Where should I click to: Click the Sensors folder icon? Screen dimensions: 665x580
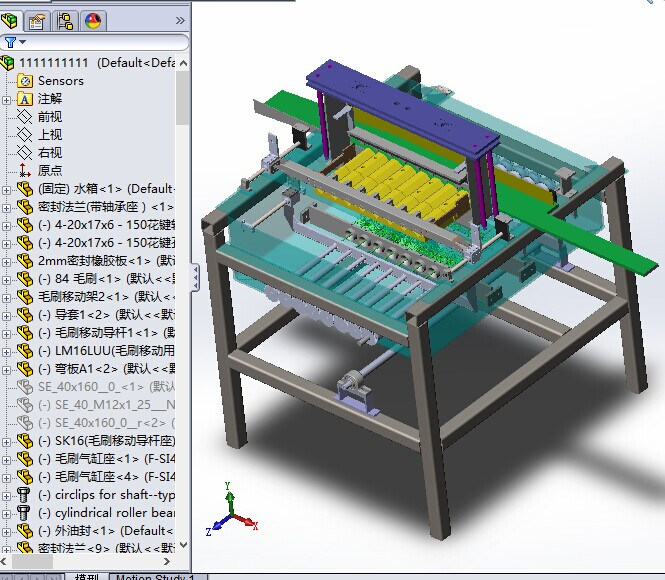(25, 81)
